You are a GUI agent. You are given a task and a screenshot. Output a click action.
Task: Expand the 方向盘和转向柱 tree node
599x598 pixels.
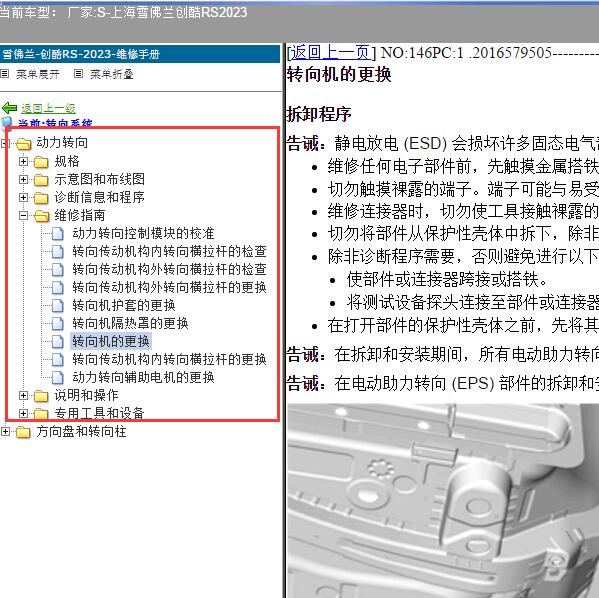(x=5, y=431)
